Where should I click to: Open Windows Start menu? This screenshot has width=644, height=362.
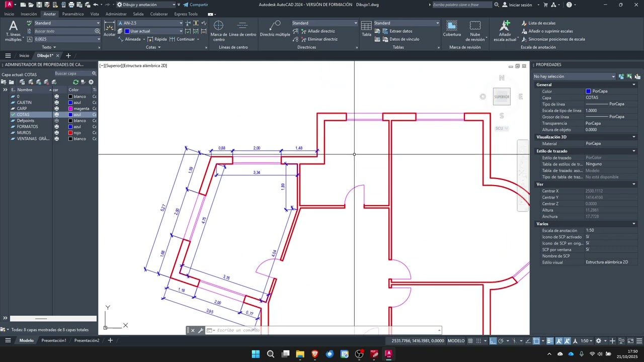coord(255,354)
